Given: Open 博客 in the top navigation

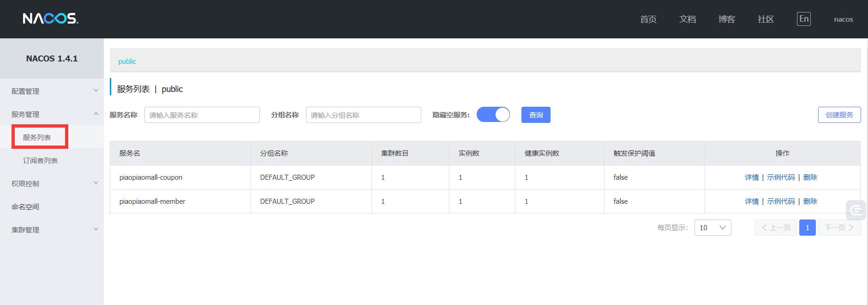Looking at the screenshot, I should point(727,19).
